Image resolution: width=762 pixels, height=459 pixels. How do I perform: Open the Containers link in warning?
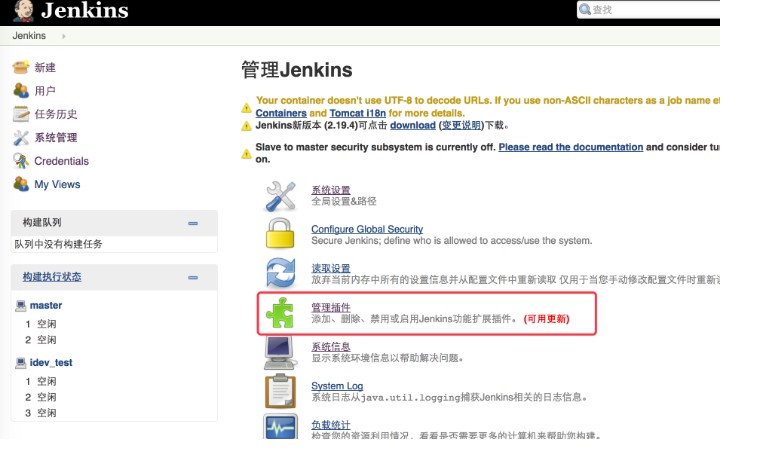(x=281, y=113)
